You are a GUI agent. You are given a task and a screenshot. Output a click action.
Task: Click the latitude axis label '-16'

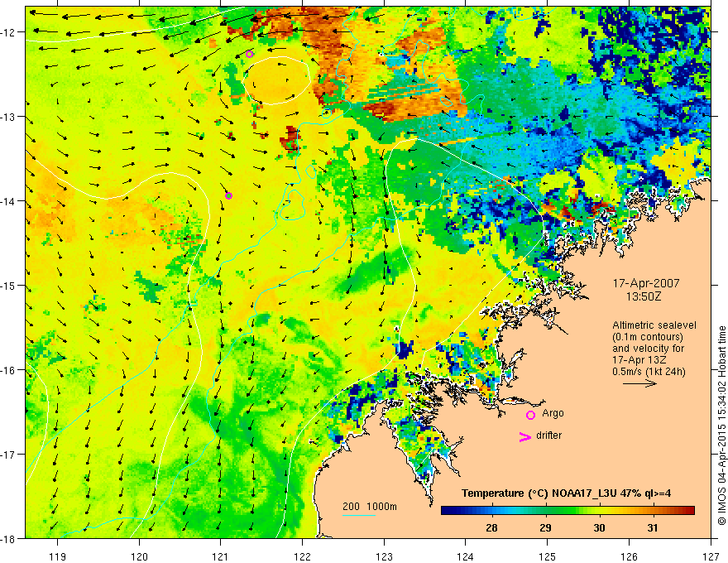pos(8,370)
